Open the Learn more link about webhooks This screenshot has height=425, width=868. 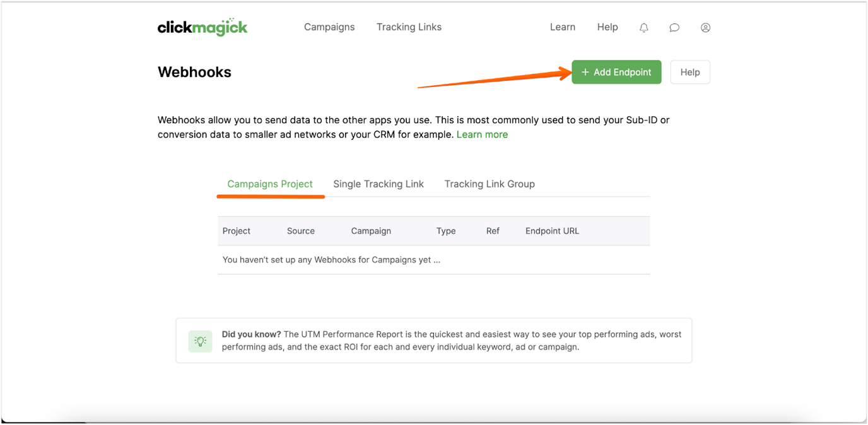coord(482,134)
